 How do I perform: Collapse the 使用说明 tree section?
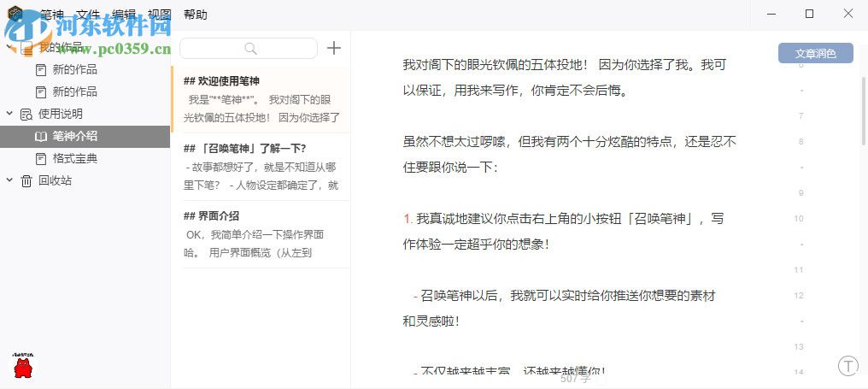click(x=9, y=114)
